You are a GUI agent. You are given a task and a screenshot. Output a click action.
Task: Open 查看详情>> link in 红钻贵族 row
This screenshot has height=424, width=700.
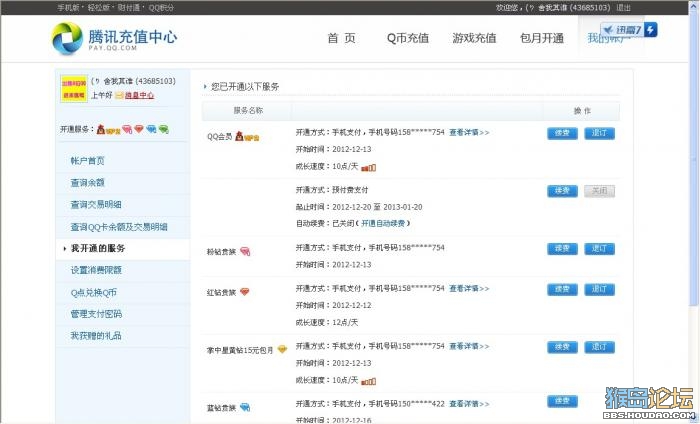[469, 289]
